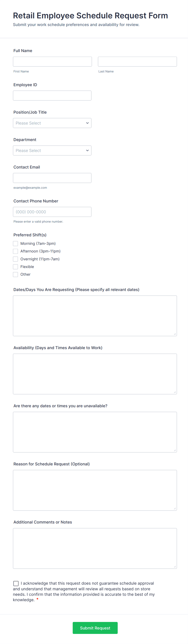Focus the Employee ID text box
188x644 pixels.
click(x=52, y=95)
